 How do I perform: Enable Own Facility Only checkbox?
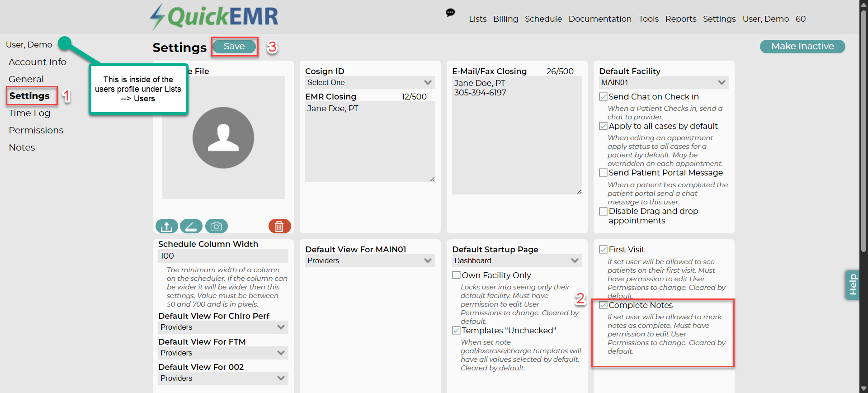point(456,275)
